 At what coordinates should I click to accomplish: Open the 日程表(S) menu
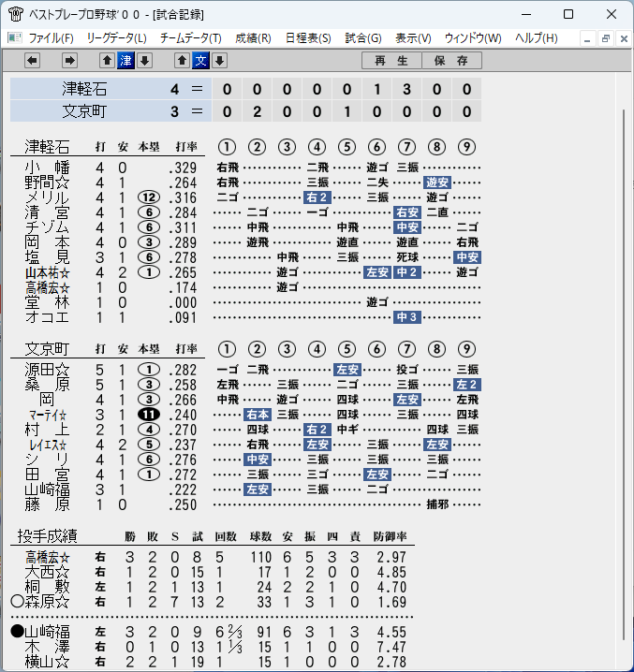(308, 38)
